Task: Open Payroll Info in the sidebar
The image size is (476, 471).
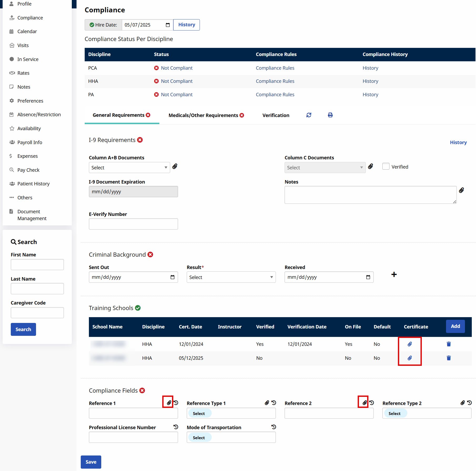Action: click(30, 142)
